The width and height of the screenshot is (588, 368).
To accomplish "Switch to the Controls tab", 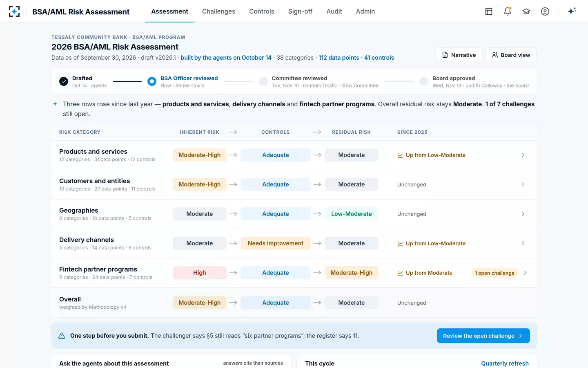I will [262, 11].
